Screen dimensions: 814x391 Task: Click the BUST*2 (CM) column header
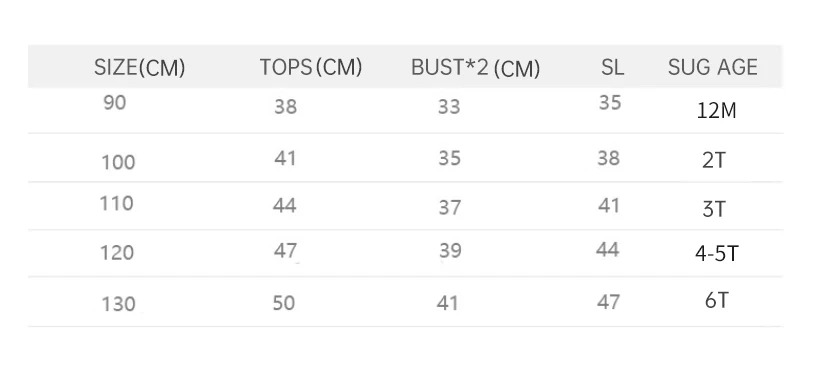[x=476, y=68]
